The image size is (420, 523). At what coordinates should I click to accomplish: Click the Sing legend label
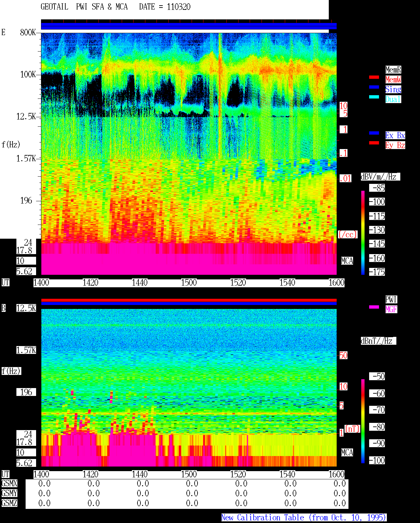click(x=393, y=89)
